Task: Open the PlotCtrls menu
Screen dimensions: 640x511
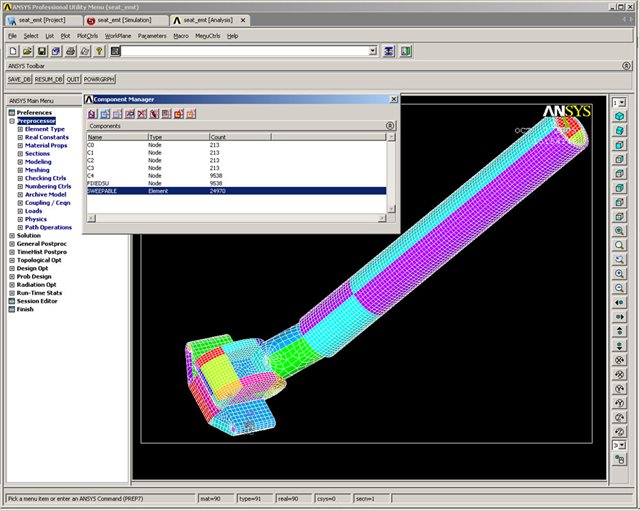Action: [x=87, y=36]
